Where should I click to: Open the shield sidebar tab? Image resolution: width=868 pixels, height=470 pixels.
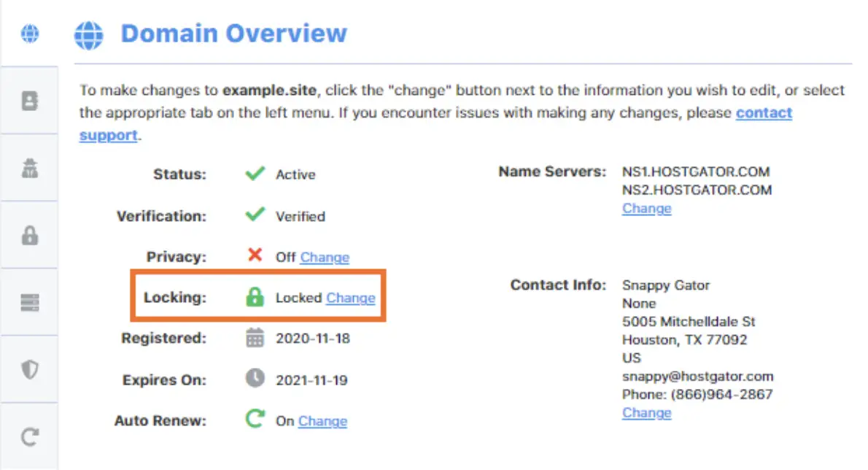(x=30, y=370)
